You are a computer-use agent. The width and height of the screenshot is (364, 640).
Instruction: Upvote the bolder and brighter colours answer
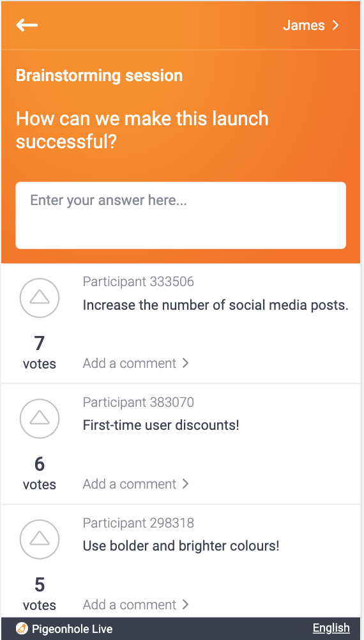point(40,539)
